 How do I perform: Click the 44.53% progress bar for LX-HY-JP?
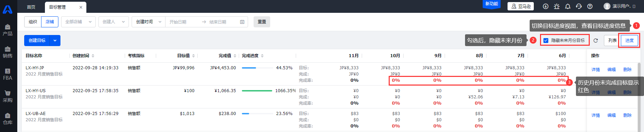[257, 68]
